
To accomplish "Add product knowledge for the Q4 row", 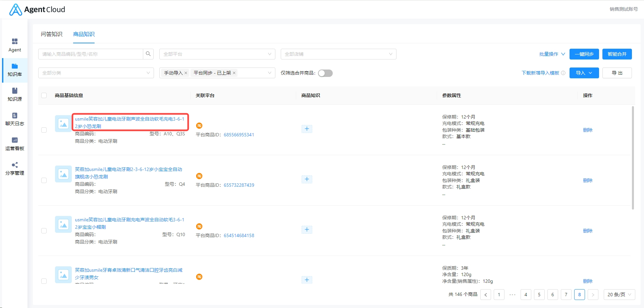I will (307, 179).
